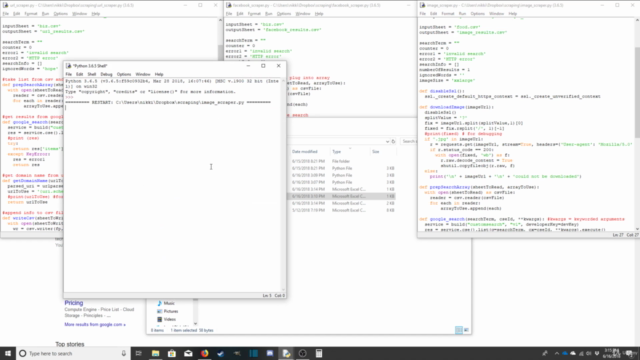Click the File Explorer search box
Screen dimensions: 640x360
(409, 142)
